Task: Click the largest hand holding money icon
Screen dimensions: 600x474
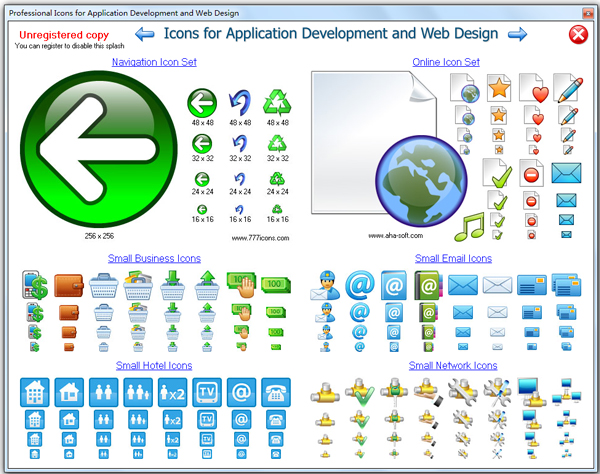Action: pos(241,285)
